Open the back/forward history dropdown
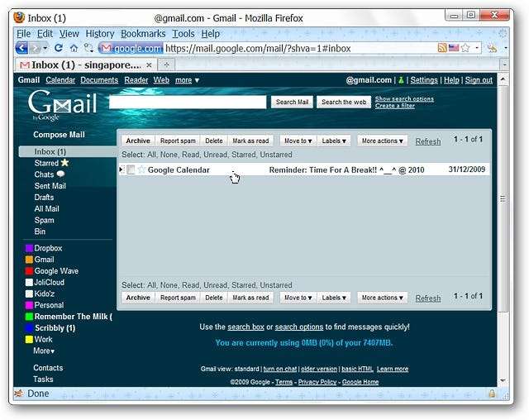 (x=45, y=48)
